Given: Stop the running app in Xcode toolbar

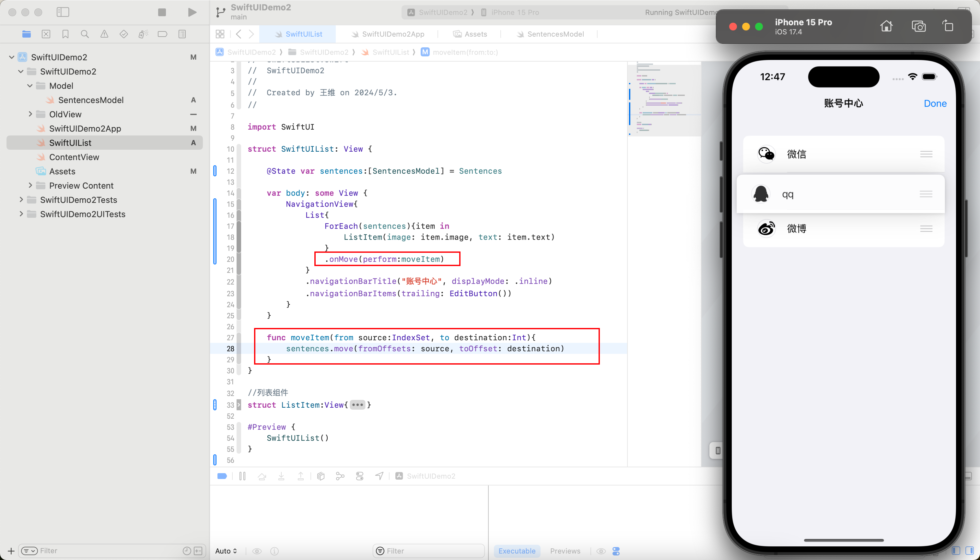Looking at the screenshot, I should (x=162, y=12).
